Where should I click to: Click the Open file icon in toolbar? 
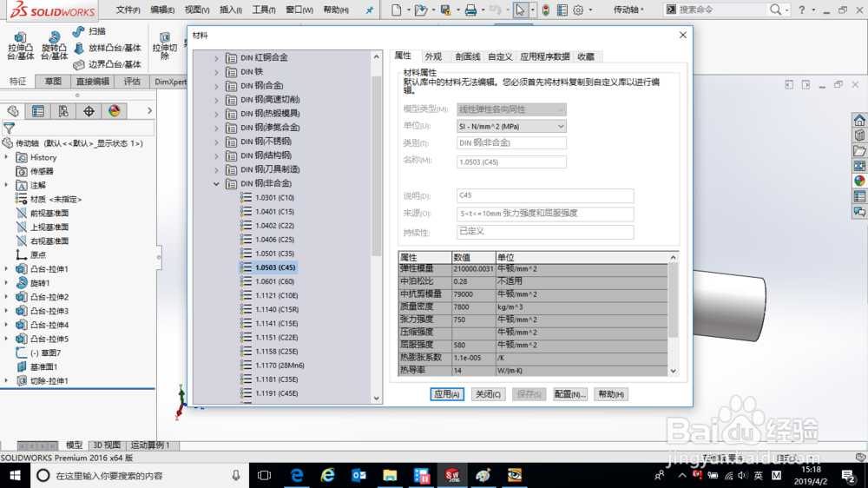pos(421,10)
